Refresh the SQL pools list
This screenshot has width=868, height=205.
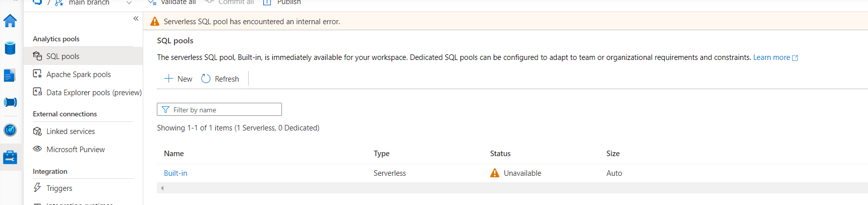pos(220,79)
